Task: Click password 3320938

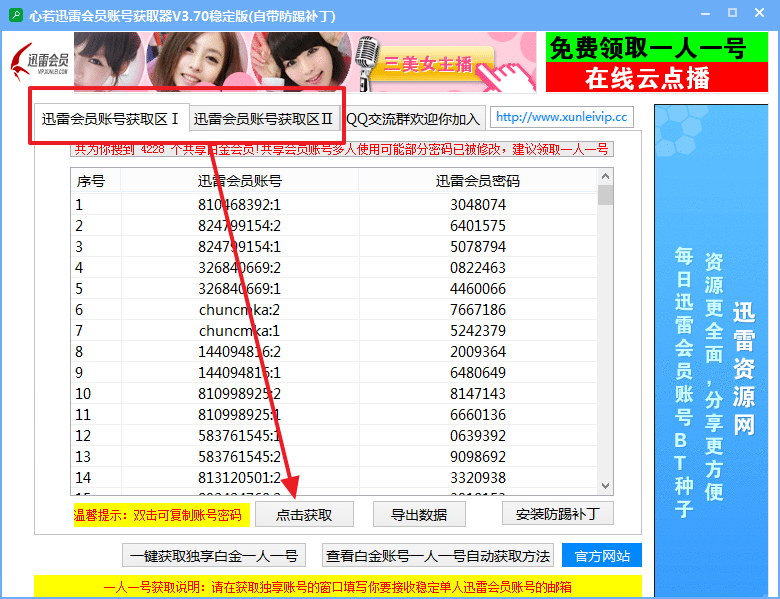Action: pyautogui.click(x=478, y=478)
